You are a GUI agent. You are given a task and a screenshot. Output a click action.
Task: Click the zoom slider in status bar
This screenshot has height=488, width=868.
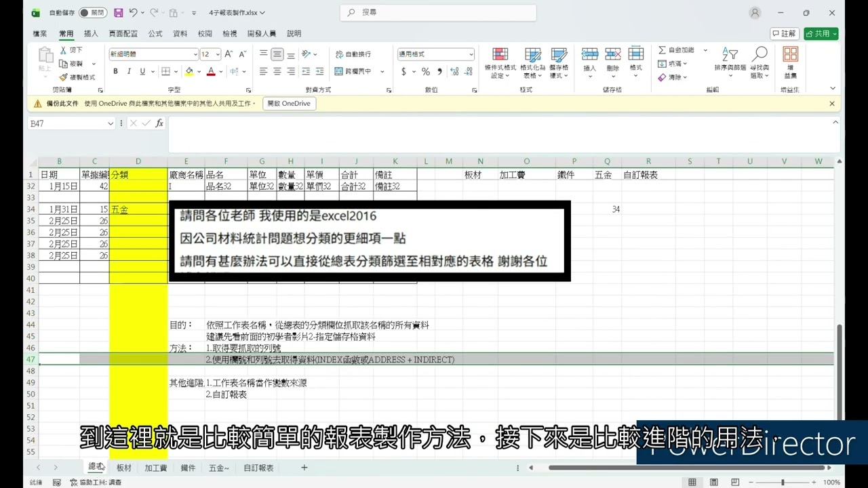pos(782,482)
